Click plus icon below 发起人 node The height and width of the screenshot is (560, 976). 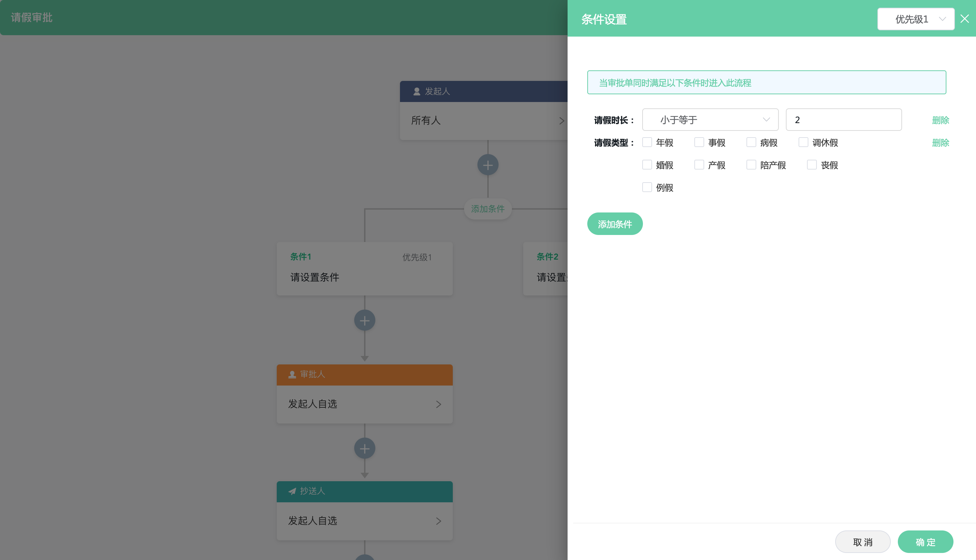click(488, 165)
